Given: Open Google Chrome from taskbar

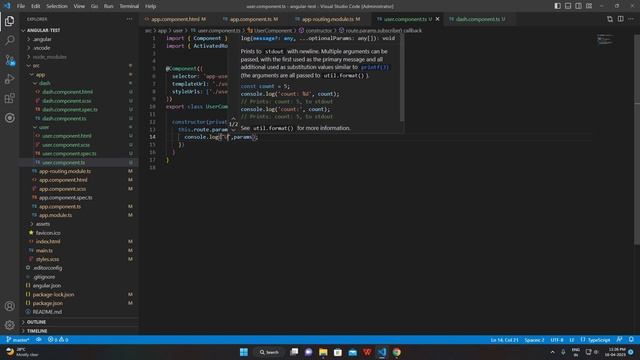Looking at the screenshot, I should coord(397,352).
